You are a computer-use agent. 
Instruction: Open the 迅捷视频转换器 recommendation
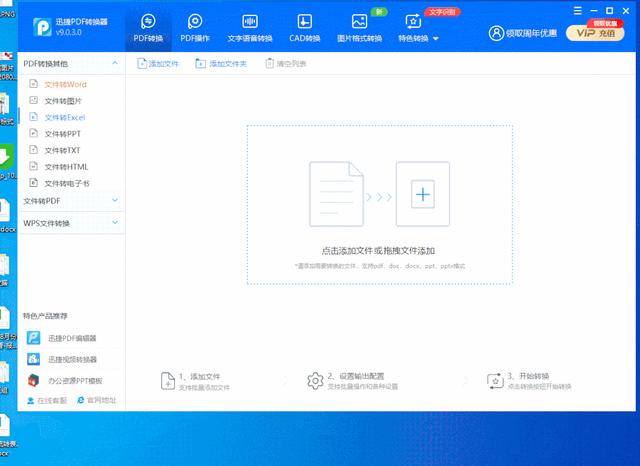[71, 359]
